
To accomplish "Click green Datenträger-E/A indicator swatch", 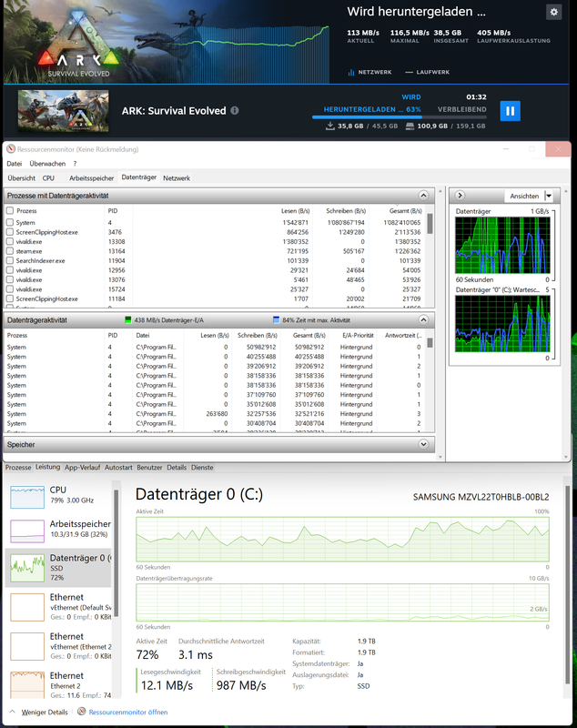I will (x=128, y=320).
